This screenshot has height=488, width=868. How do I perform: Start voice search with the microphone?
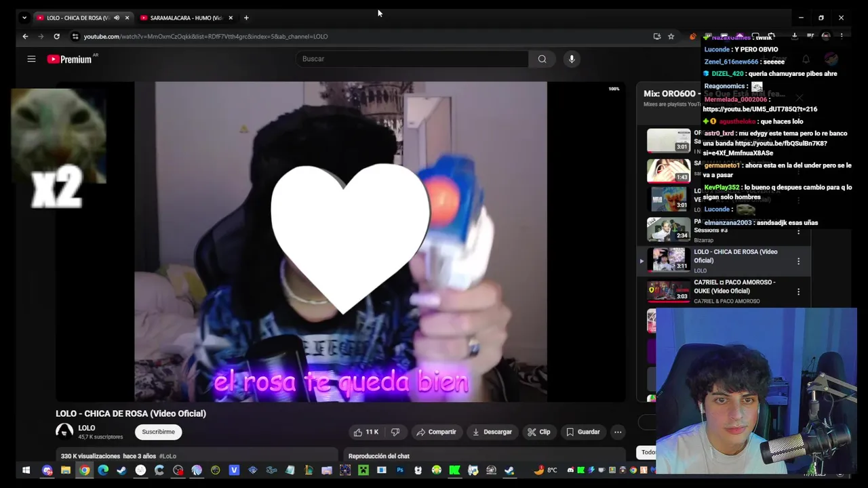[572, 59]
